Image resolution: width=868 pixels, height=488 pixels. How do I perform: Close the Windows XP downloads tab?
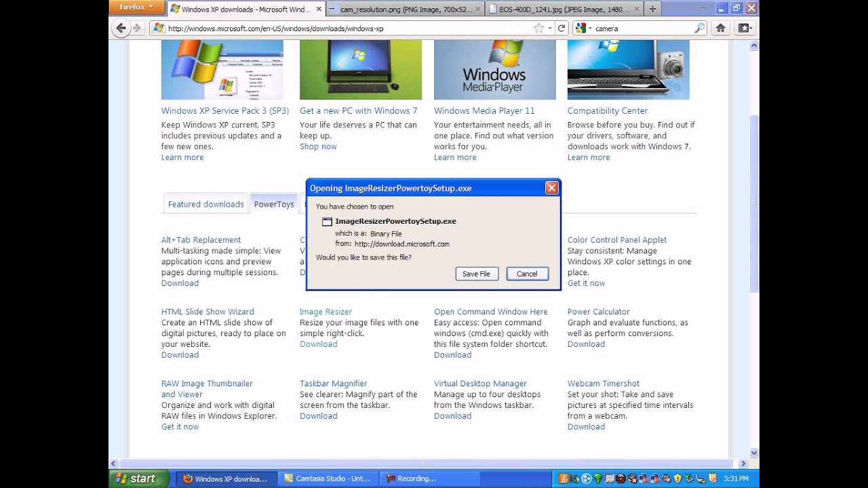point(319,9)
